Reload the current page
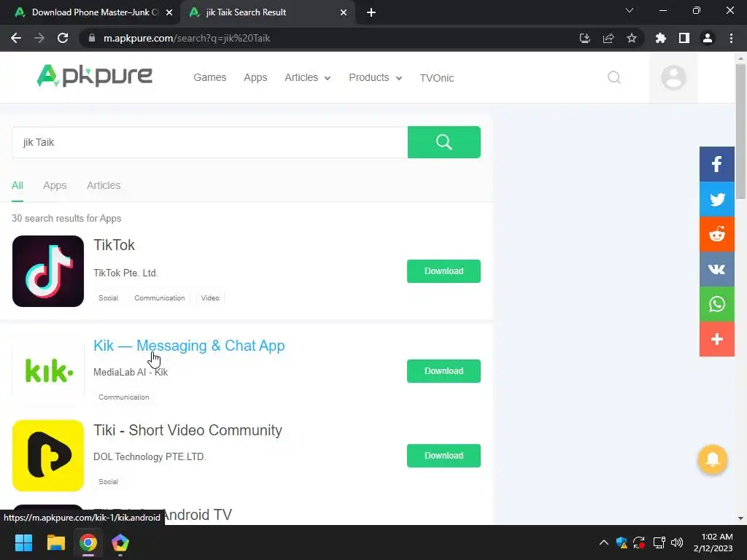This screenshot has width=747, height=560. (x=63, y=38)
